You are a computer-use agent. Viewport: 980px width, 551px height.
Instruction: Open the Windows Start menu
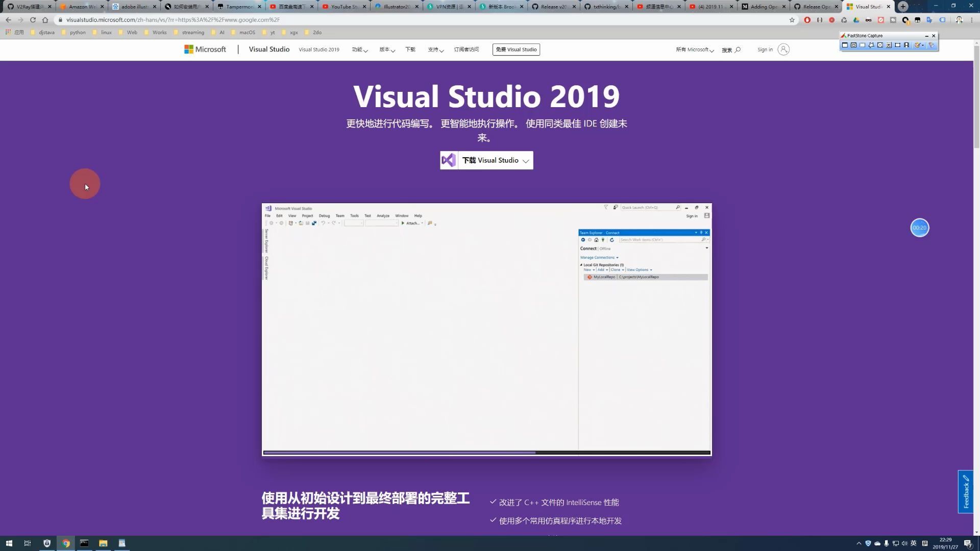pos(9,543)
